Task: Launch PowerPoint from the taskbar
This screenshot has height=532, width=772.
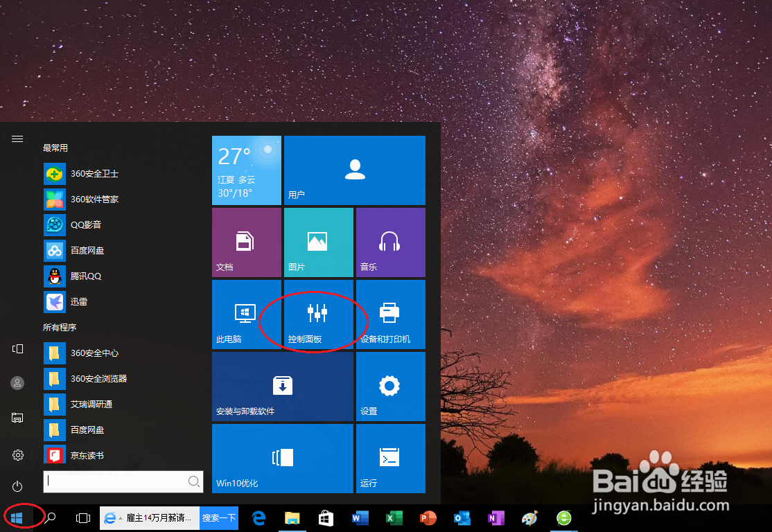Action: coord(428,517)
